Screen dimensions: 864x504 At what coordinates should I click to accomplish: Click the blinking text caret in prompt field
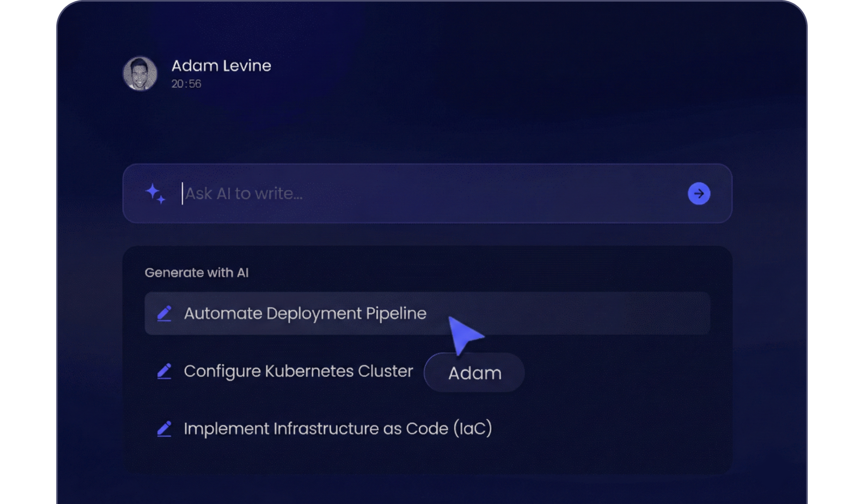tap(182, 194)
